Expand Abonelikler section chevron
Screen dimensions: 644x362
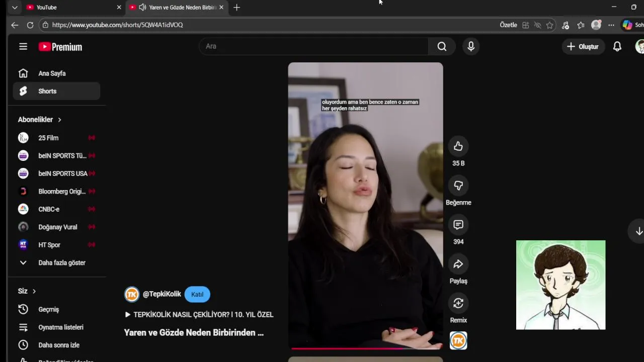(x=59, y=120)
